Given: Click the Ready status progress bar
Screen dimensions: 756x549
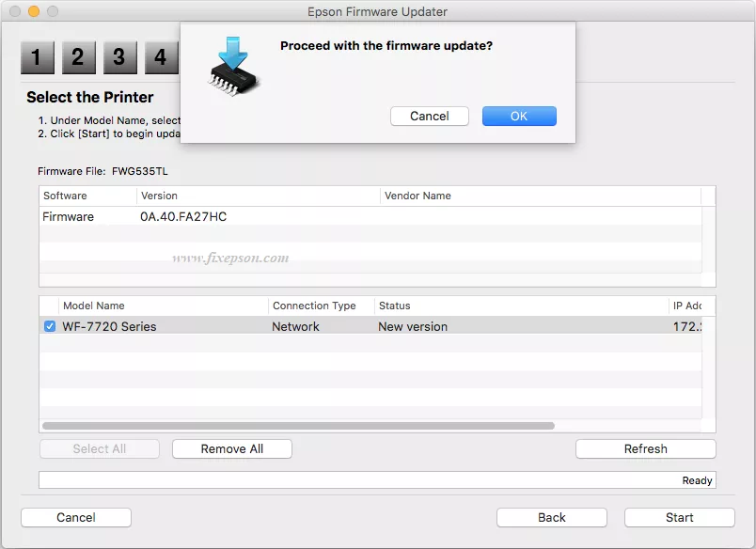Looking at the screenshot, I should pos(376,480).
